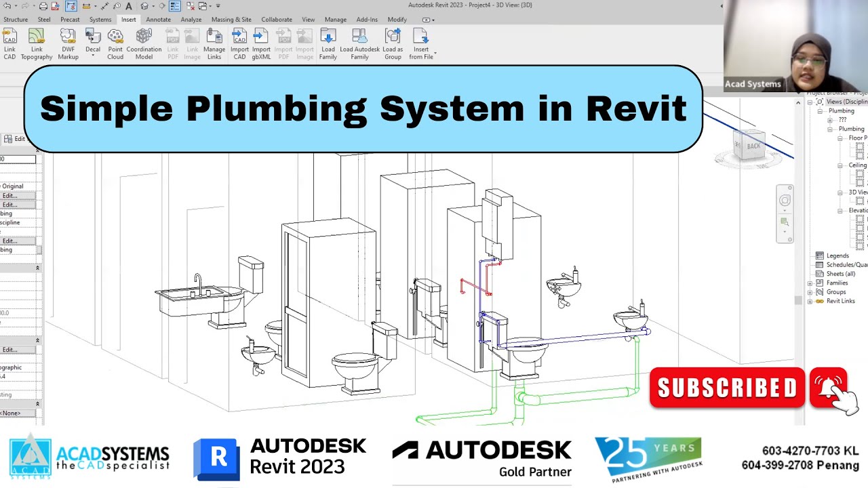Expand the Revit Links node

click(x=810, y=301)
